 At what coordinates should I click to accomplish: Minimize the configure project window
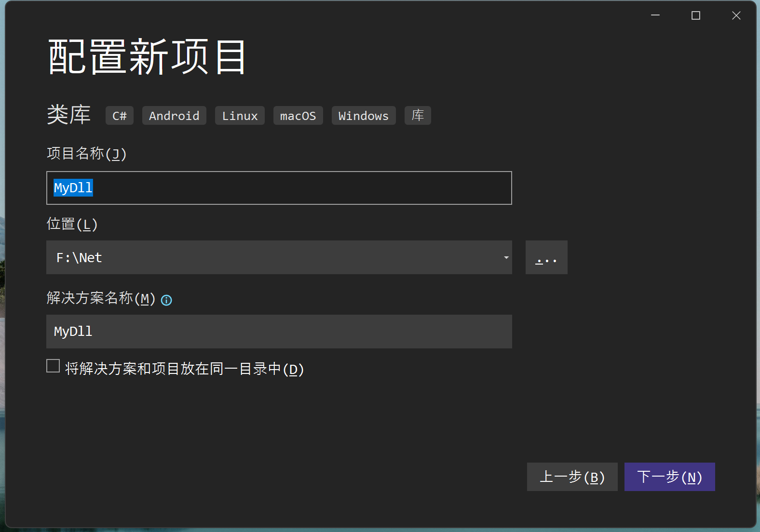click(x=655, y=15)
